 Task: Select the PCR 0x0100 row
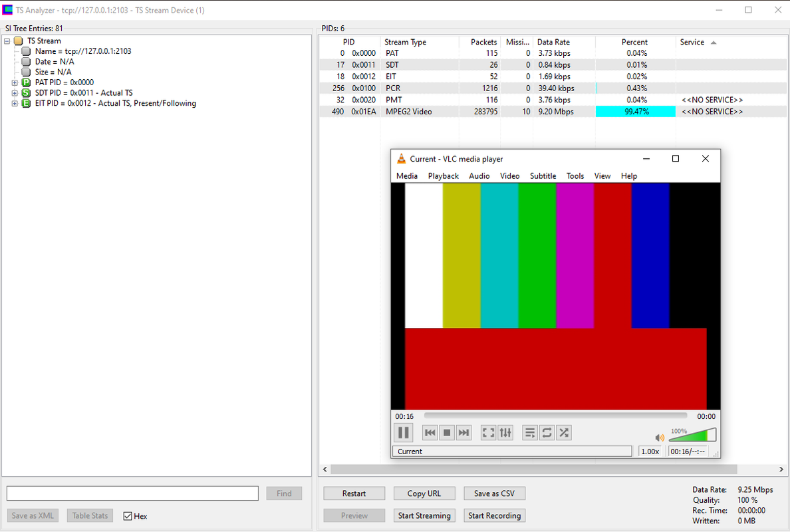[x=552, y=88]
